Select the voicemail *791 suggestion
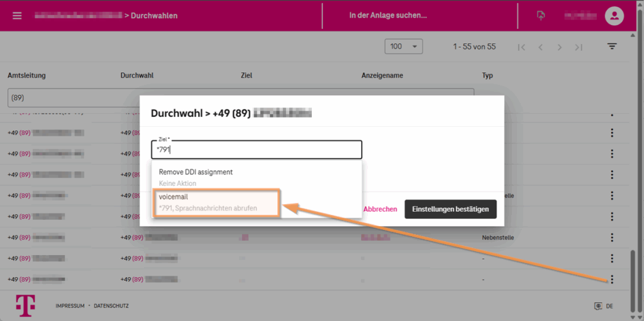The height and width of the screenshot is (321, 644). (x=216, y=203)
